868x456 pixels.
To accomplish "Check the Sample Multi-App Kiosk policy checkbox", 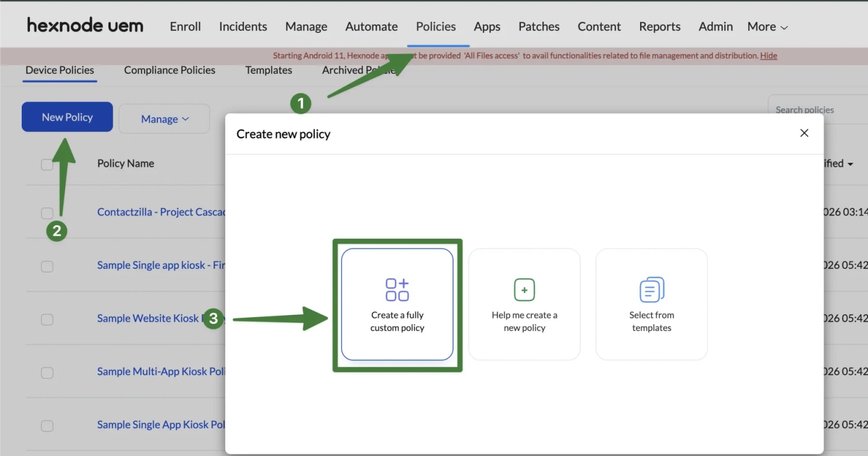I will (x=47, y=372).
